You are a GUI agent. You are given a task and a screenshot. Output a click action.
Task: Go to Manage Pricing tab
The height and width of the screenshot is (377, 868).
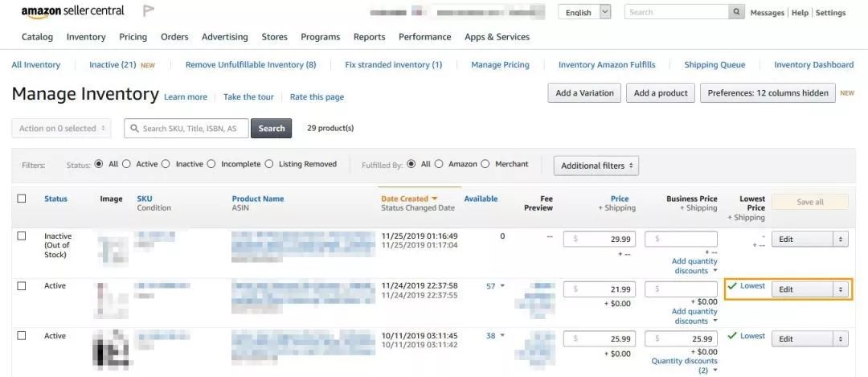coord(500,65)
